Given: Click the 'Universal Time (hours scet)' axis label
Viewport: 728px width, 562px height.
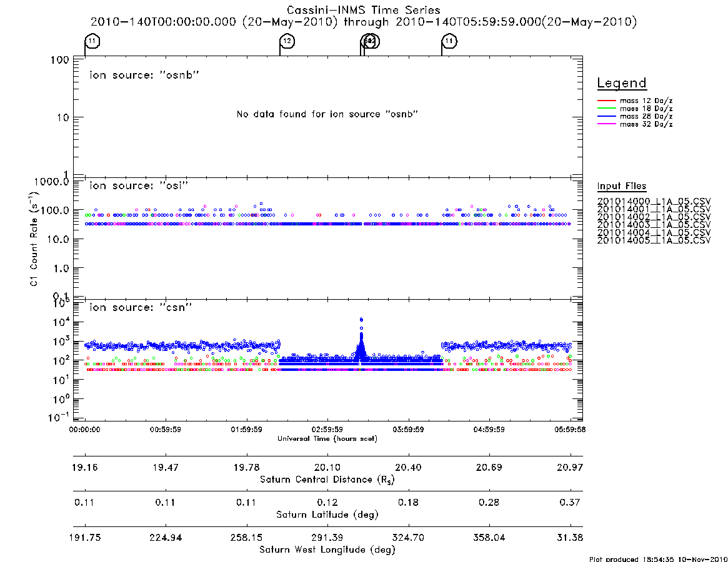Looking at the screenshot, I should click(x=327, y=438).
